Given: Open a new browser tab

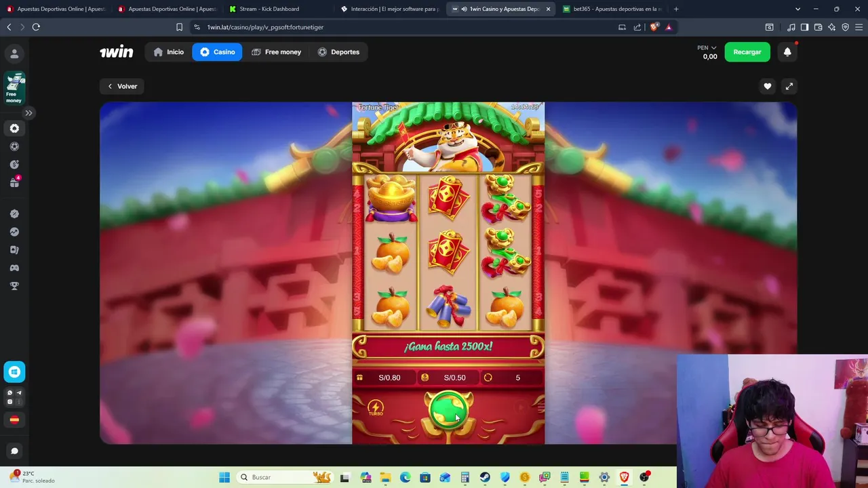Looking at the screenshot, I should 676,9.
